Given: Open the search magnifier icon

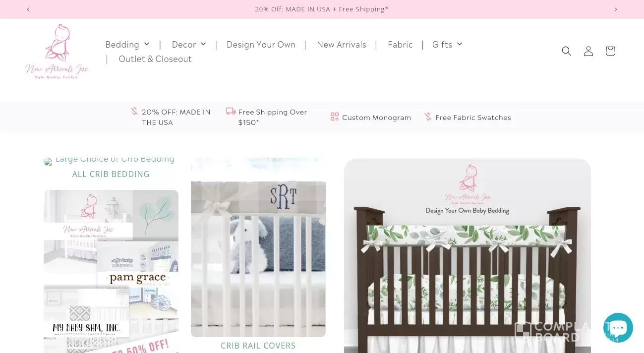Looking at the screenshot, I should coord(566,51).
